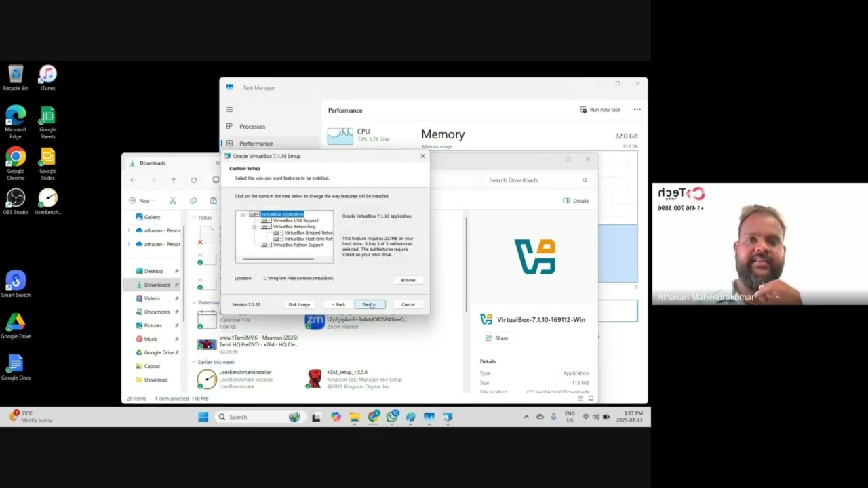The image size is (868, 488).
Task: Collapse the VirtualBox Application tree node
Action: (x=243, y=214)
